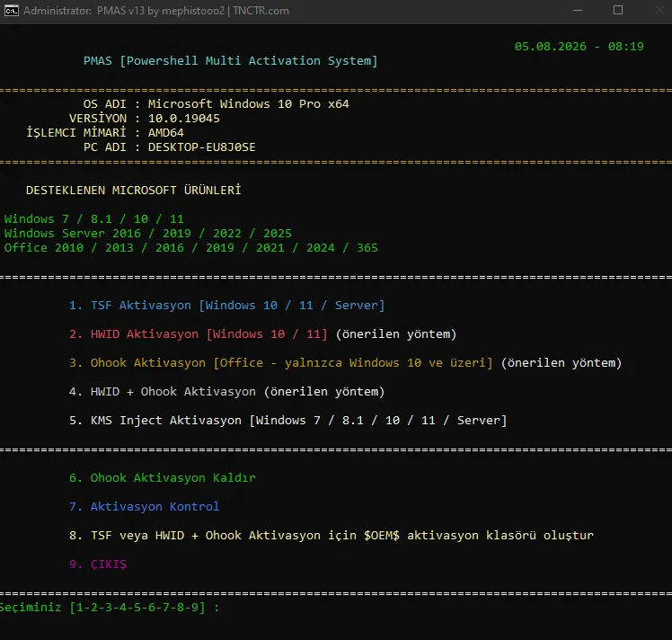The image size is (672, 640).
Task: Close the PMAS console window
Action: click(659, 10)
